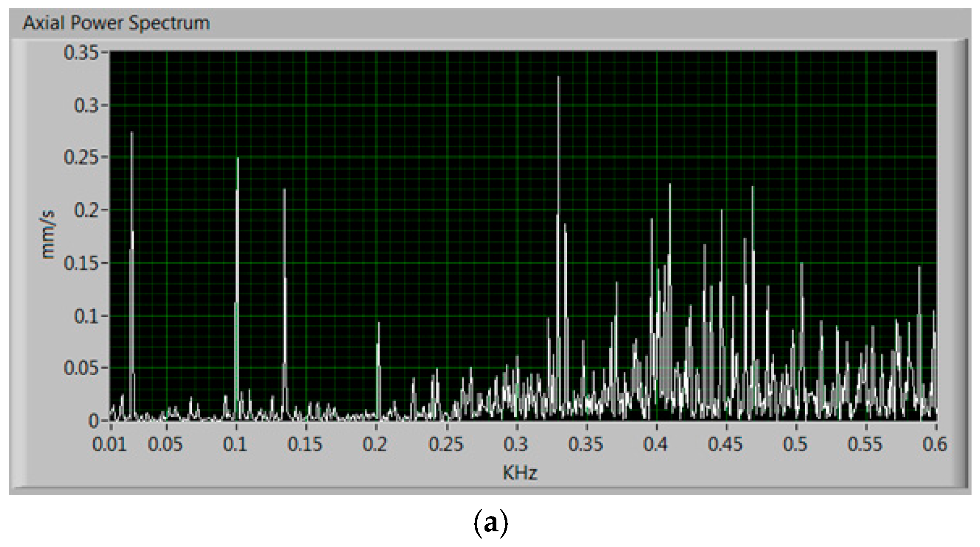
Task: Click the 0.25 y-axis scale label
Action: (x=81, y=158)
